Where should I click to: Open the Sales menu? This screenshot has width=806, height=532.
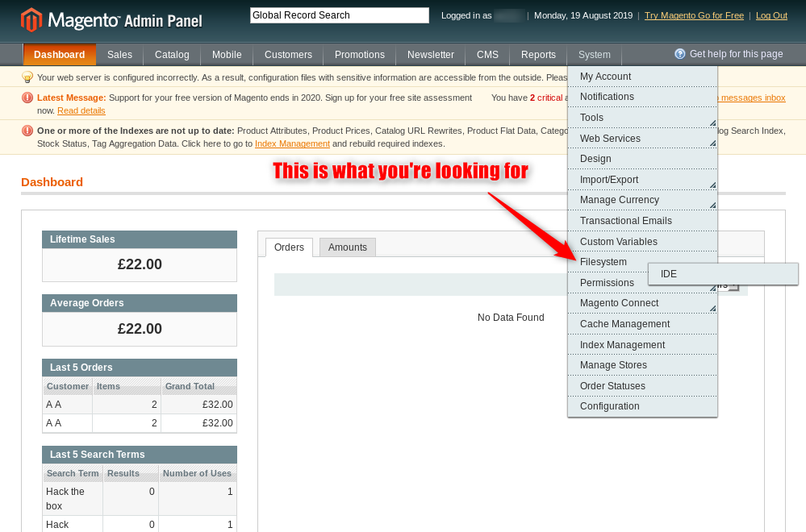click(x=119, y=55)
